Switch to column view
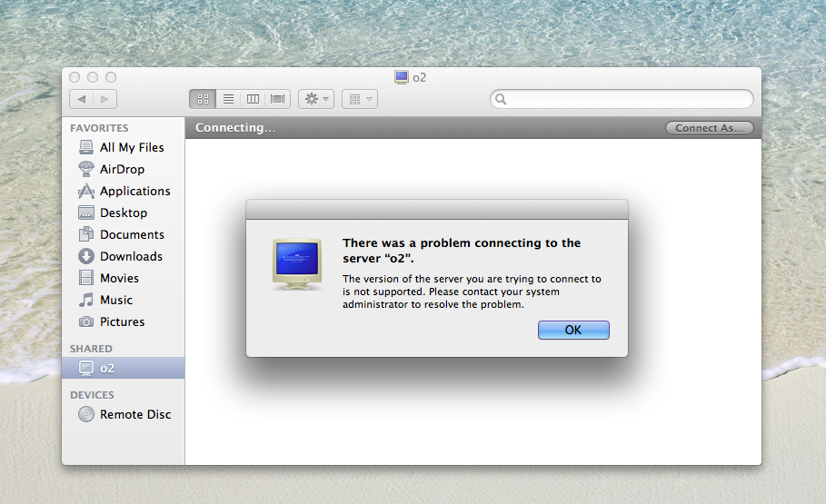The height and width of the screenshot is (504, 826). tap(253, 99)
